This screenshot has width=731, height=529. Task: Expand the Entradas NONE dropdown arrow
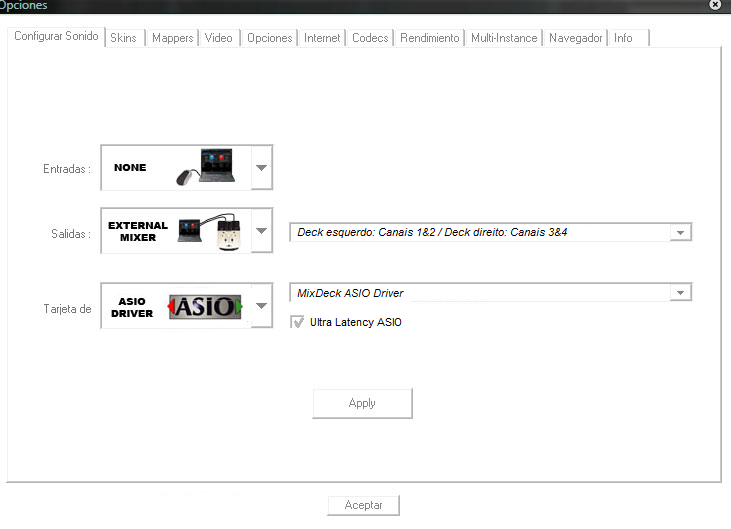260,168
